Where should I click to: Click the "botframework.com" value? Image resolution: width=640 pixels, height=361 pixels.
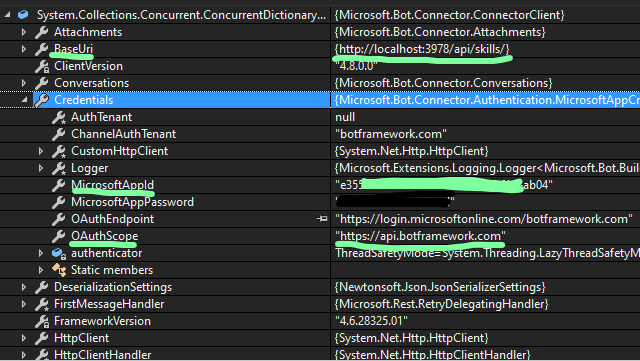point(391,134)
